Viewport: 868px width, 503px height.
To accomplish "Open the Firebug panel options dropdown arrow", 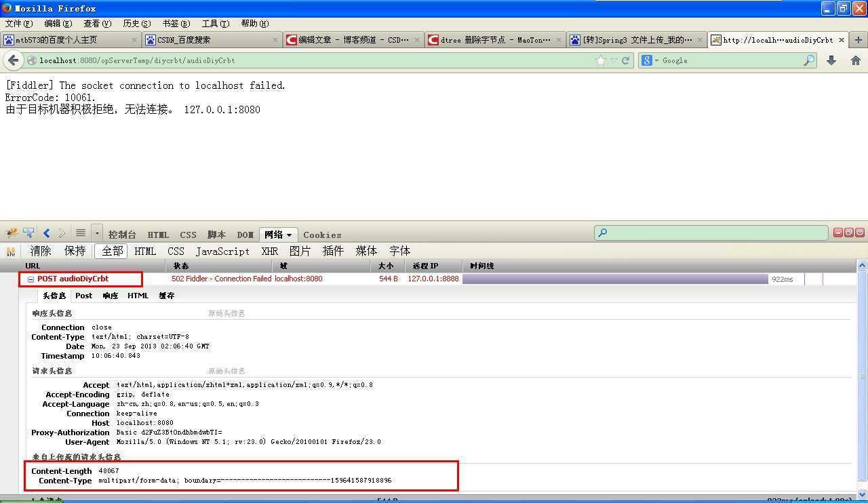I will click(x=97, y=233).
